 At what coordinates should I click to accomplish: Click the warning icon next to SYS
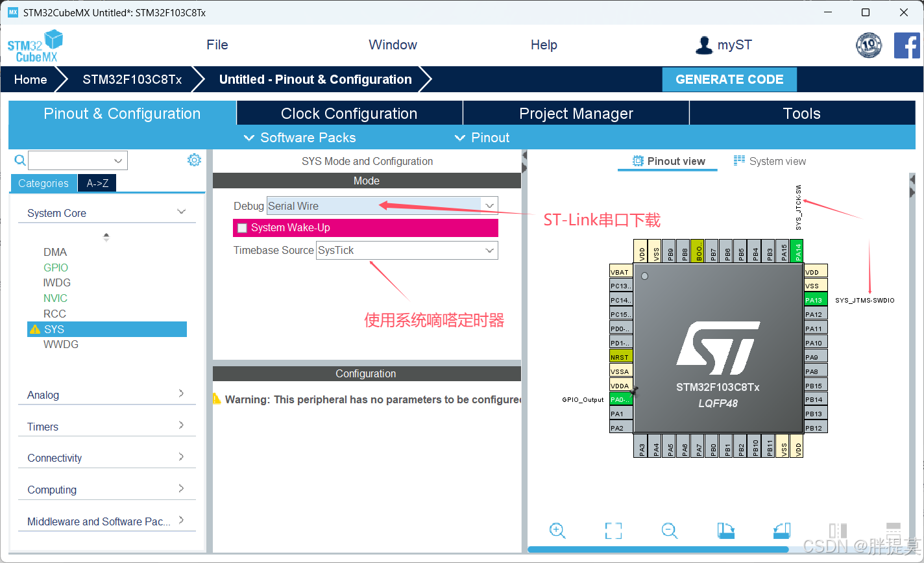35,329
